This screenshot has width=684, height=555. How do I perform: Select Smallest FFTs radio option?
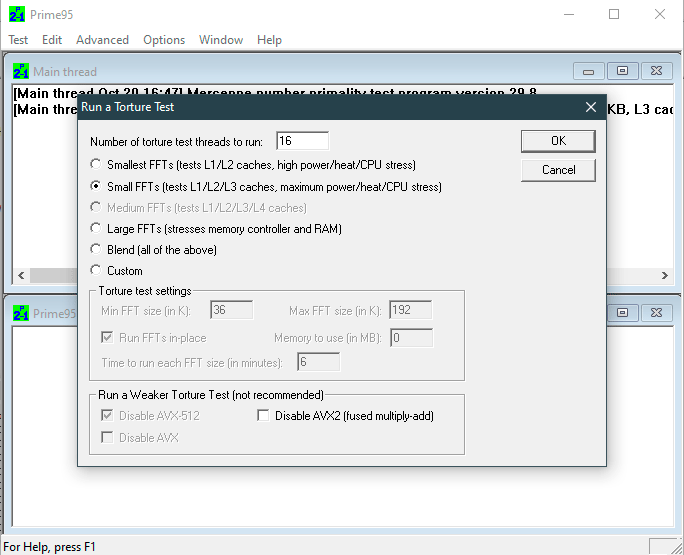253,164
